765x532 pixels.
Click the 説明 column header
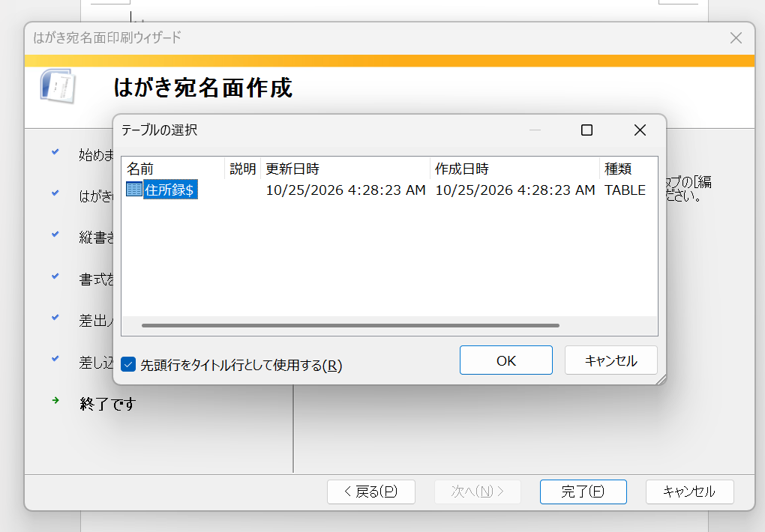point(242,169)
